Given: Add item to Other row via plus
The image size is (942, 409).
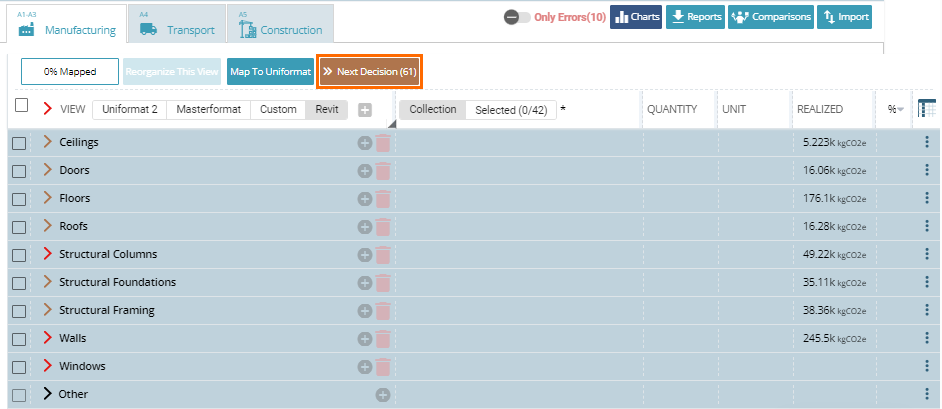Looking at the screenshot, I should pyautogui.click(x=382, y=395).
